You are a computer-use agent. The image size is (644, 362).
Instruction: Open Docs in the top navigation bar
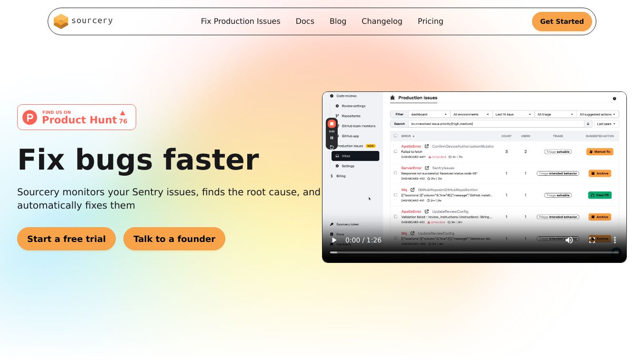click(x=305, y=21)
